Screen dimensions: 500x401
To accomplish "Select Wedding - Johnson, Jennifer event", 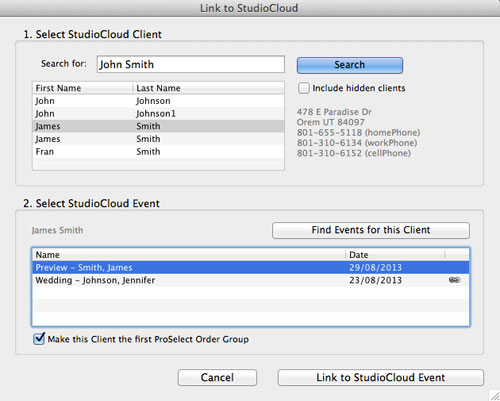I will 251,280.
